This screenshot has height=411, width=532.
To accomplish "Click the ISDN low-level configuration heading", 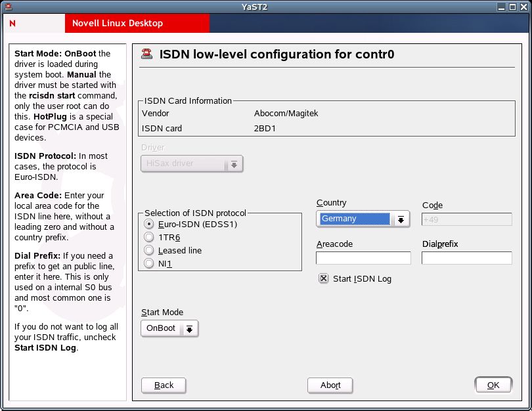I will (x=277, y=54).
